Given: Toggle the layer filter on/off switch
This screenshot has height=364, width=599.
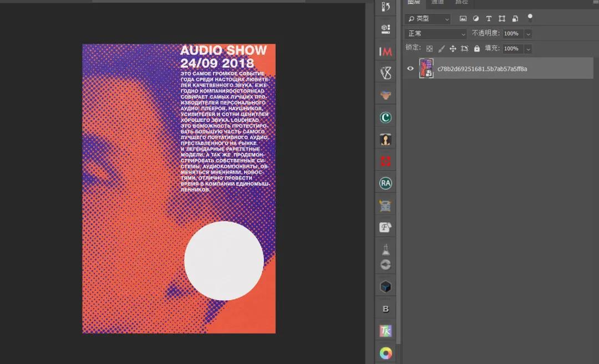Looking at the screenshot, I should (530, 17).
